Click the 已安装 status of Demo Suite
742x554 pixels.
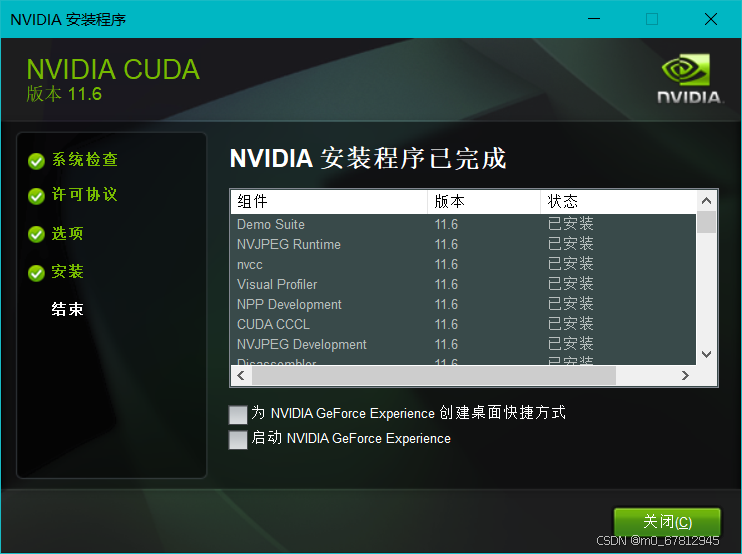click(571, 224)
